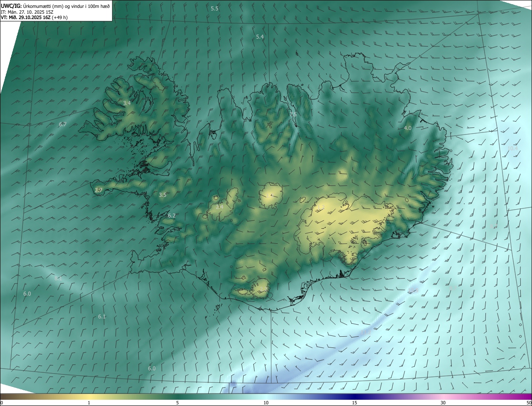
Task: Click the '6.1' value label
Action: 102,316
